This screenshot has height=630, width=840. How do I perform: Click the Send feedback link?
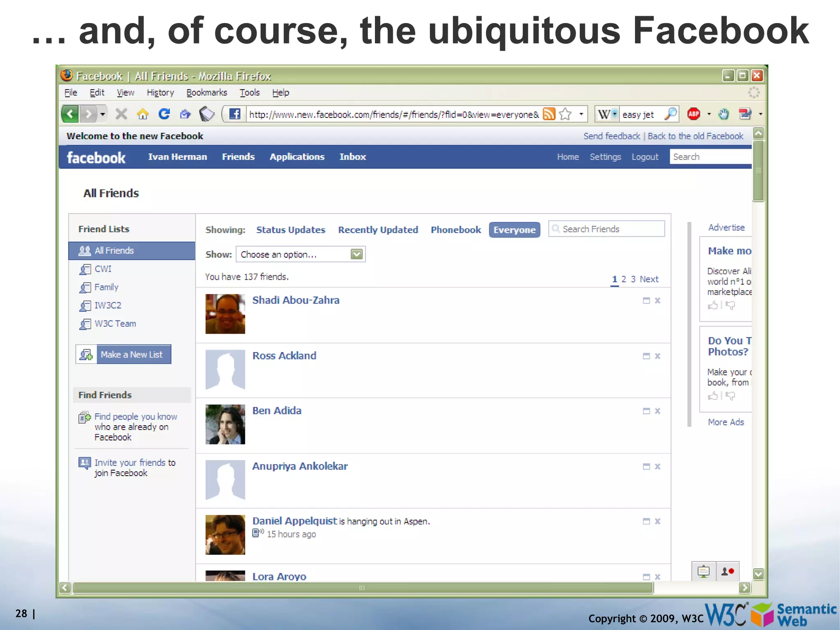pos(612,136)
